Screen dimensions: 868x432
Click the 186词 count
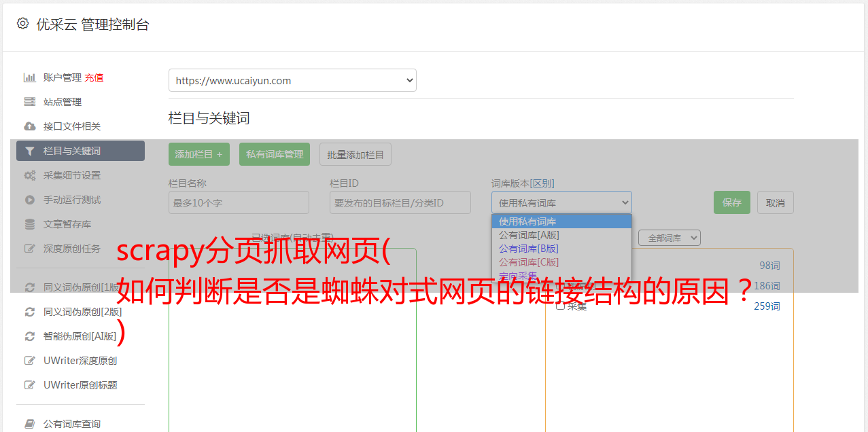[x=767, y=286]
